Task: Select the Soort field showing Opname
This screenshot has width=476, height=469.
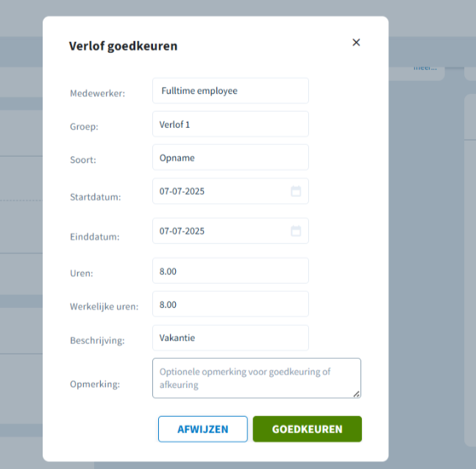Action: click(230, 157)
